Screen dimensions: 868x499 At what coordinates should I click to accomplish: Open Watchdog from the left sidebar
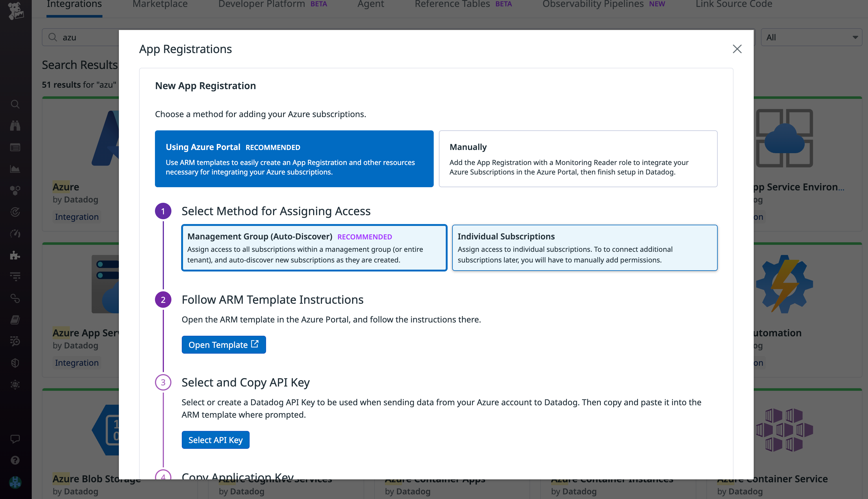(x=15, y=125)
